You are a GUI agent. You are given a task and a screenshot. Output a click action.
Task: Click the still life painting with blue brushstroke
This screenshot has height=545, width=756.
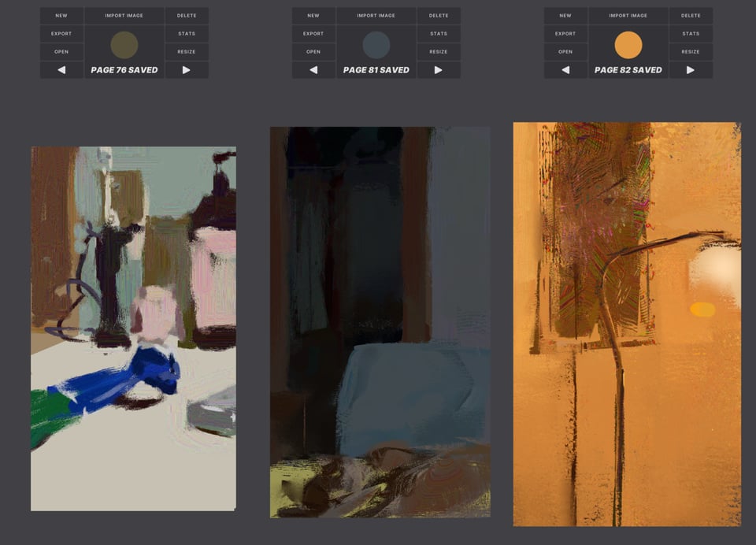[x=134, y=328]
